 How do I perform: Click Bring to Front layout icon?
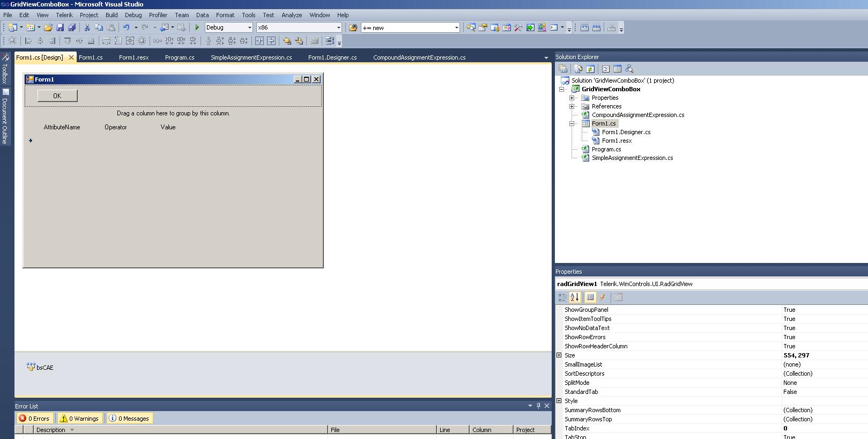pos(287,41)
